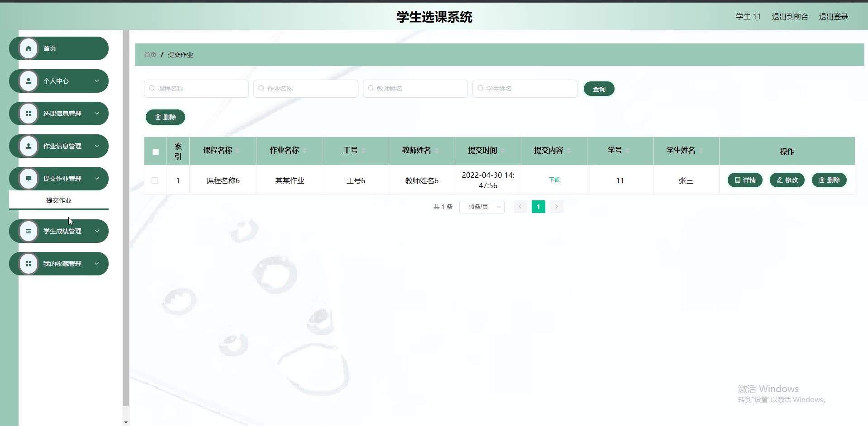The width and height of the screenshot is (868, 426).
Task: Click the 作业信息管理 sidebar icon
Action: [29, 146]
